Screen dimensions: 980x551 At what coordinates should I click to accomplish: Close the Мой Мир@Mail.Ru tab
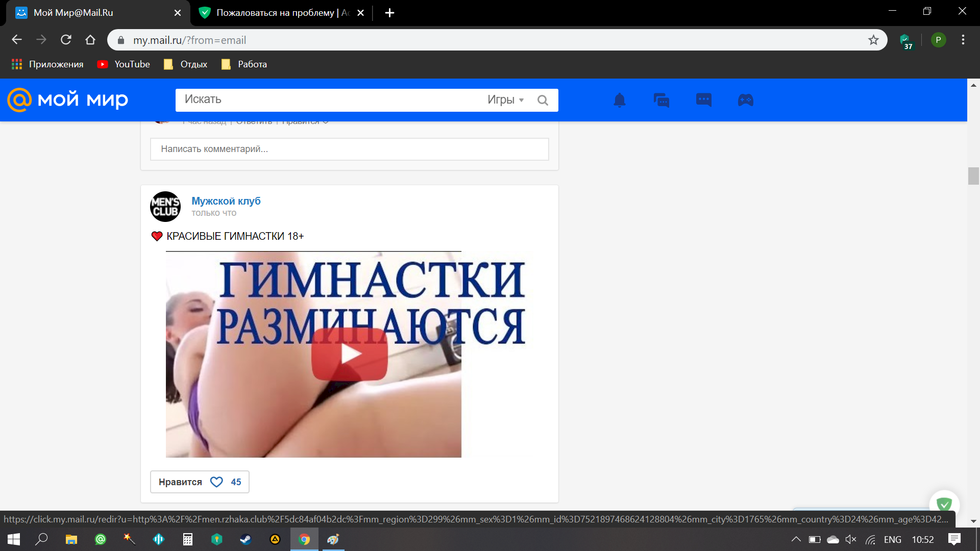click(x=178, y=13)
